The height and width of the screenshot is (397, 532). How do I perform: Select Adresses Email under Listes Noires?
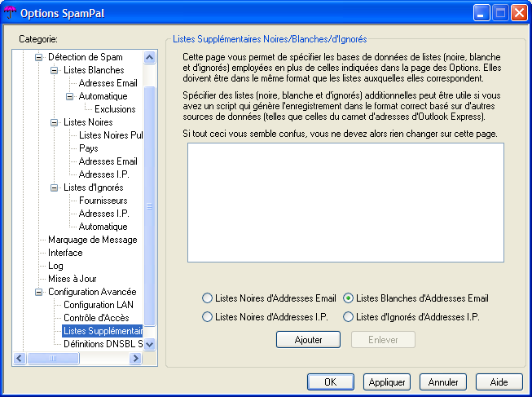(x=108, y=161)
